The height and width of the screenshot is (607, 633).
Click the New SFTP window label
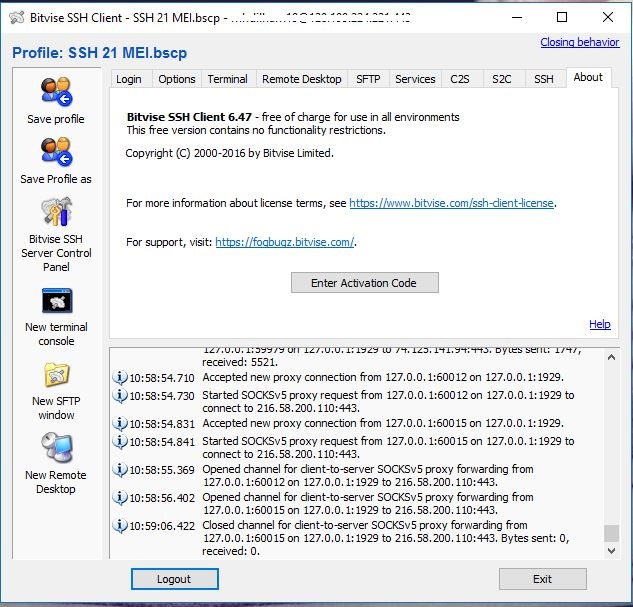point(56,408)
